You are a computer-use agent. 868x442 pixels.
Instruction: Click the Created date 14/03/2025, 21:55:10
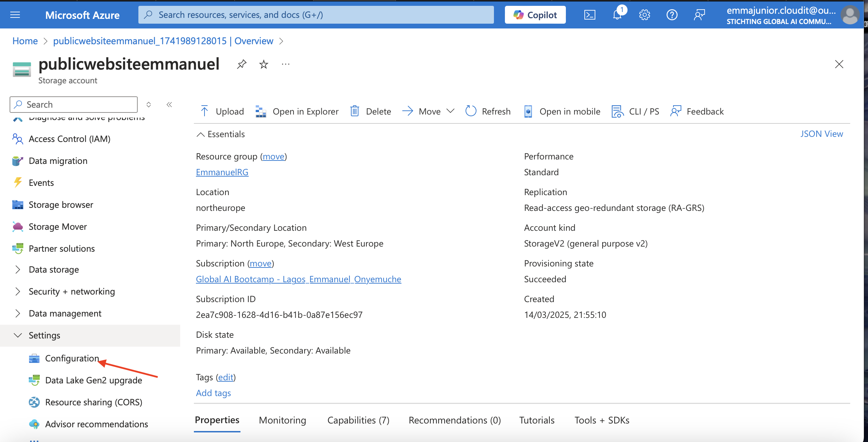[565, 315]
